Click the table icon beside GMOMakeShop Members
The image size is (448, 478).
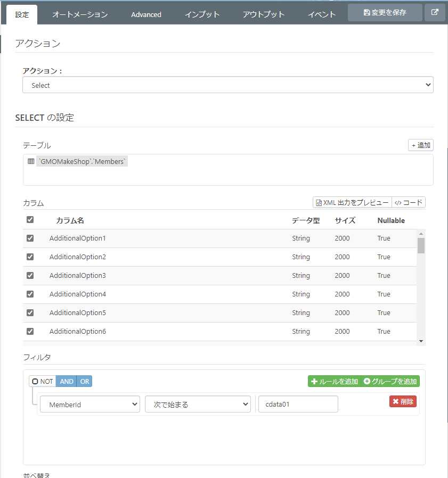31,161
